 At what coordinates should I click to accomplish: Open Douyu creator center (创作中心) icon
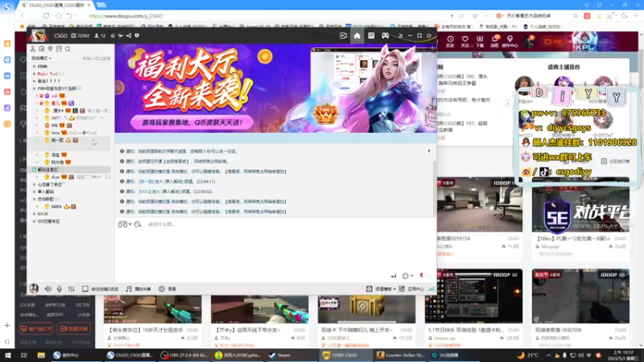pyautogui.click(x=510, y=42)
